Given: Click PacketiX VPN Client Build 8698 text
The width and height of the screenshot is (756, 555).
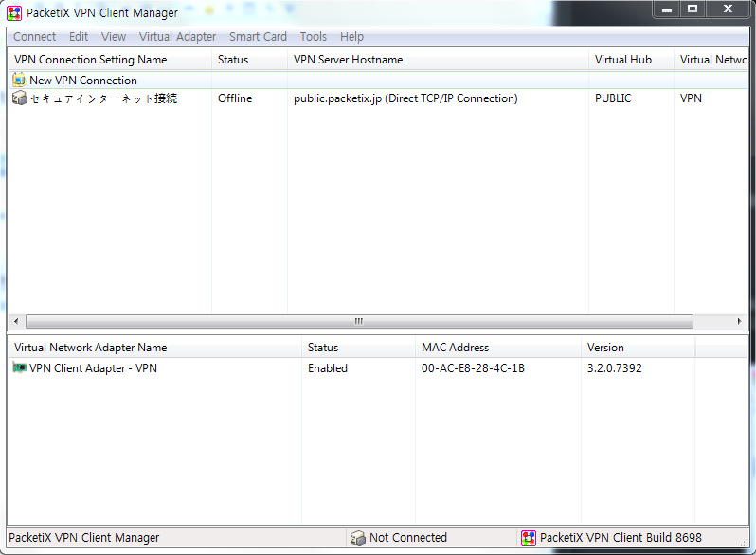Looking at the screenshot, I should tap(621, 538).
